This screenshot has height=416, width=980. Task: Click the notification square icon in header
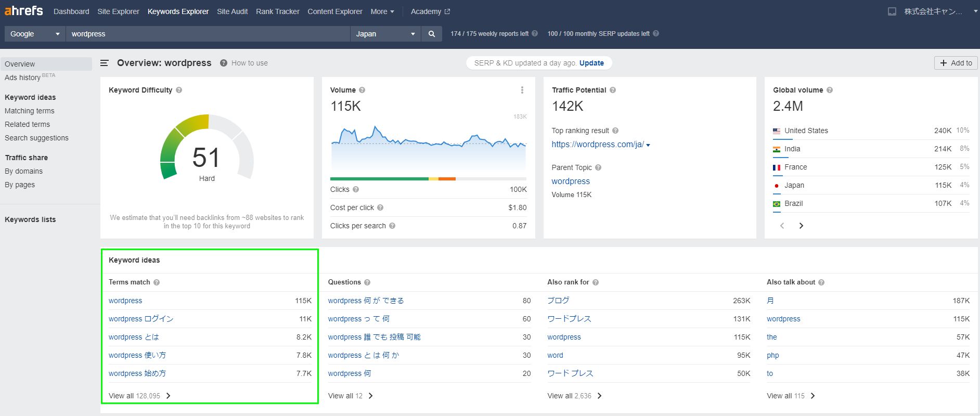click(x=892, y=11)
